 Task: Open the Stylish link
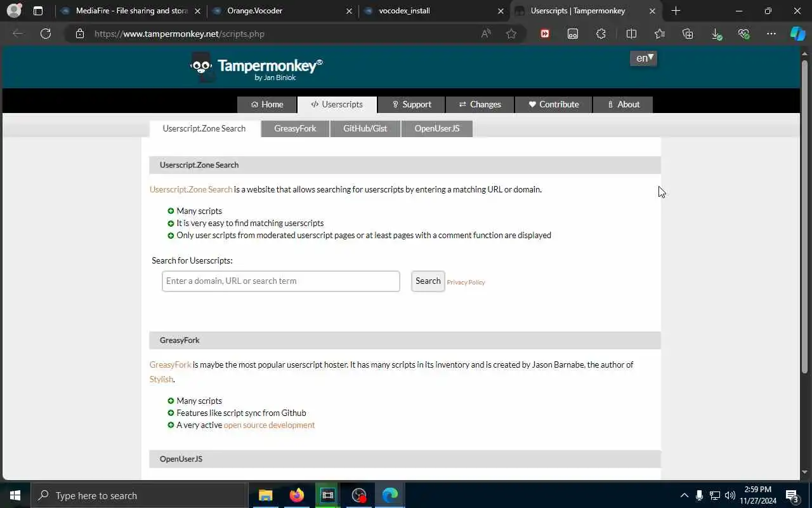[161, 379]
